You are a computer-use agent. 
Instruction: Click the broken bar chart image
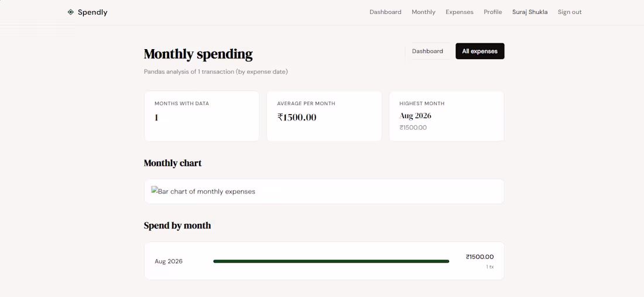(x=203, y=191)
